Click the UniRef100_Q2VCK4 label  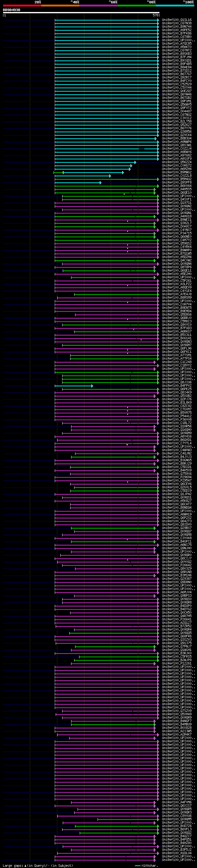click(177, 135)
